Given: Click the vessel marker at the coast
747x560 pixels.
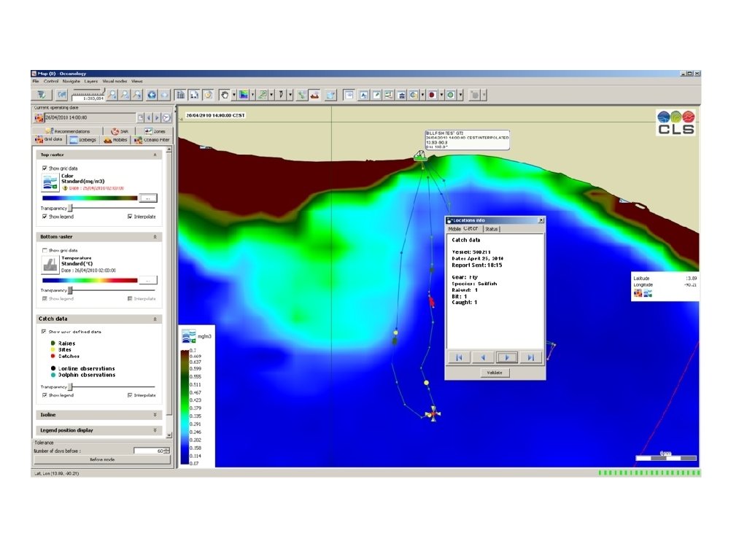Looking at the screenshot, I should point(419,155).
